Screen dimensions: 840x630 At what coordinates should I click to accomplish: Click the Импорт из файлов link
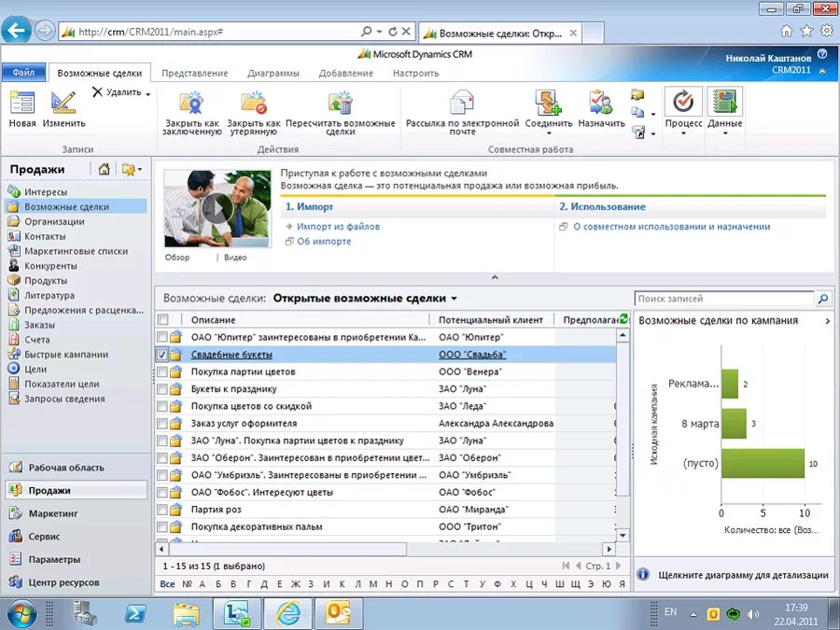(338, 227)
